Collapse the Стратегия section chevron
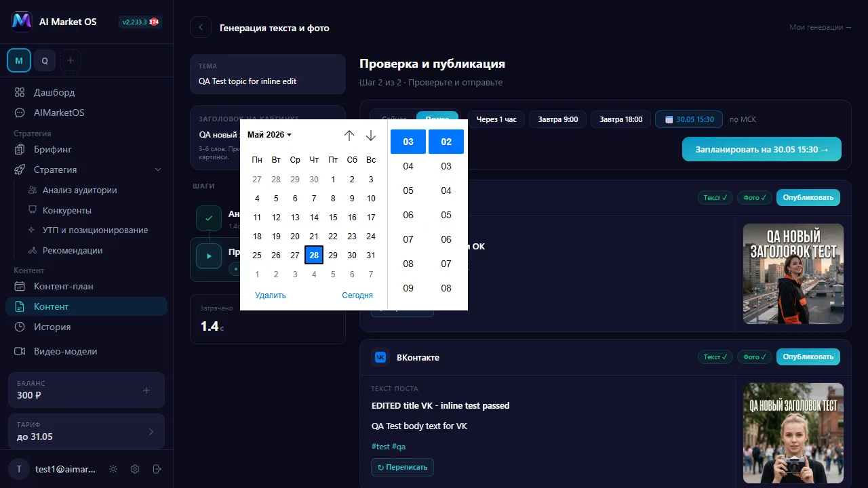Screen dimensions: 868x488 158,169
